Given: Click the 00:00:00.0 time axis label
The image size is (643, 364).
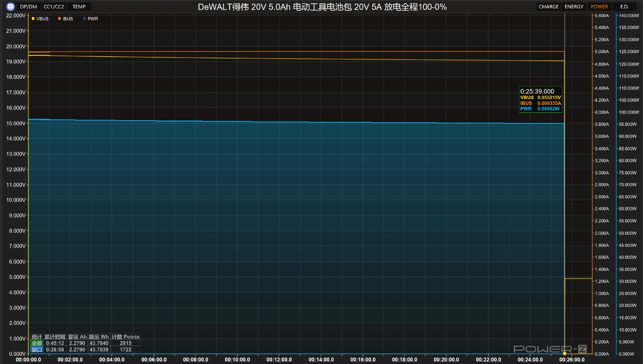Looking at the screenshot, I should click(28, 360).
